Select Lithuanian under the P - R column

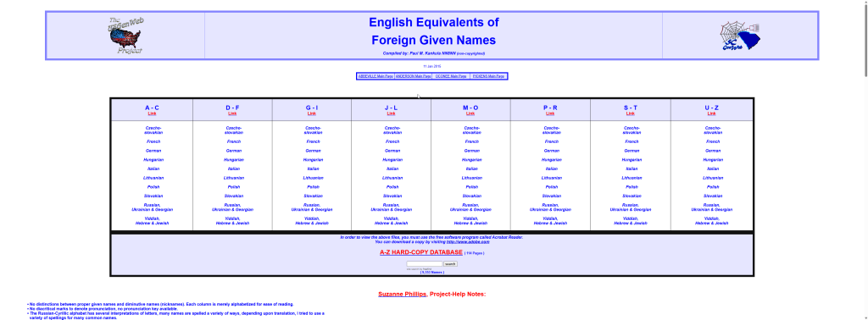[x=551, y=178]
